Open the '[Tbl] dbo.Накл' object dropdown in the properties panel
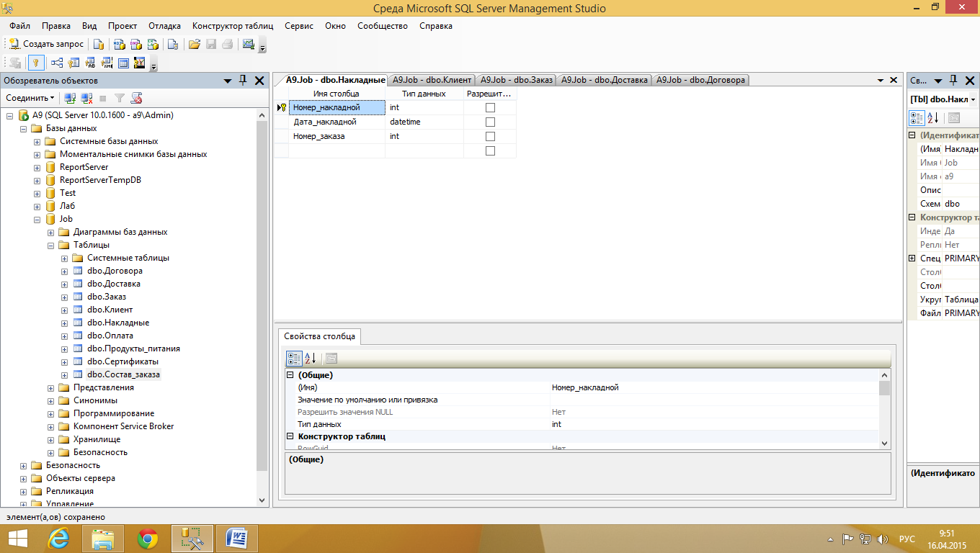This screenshot has height=553, width=980. tap(973, 99)
